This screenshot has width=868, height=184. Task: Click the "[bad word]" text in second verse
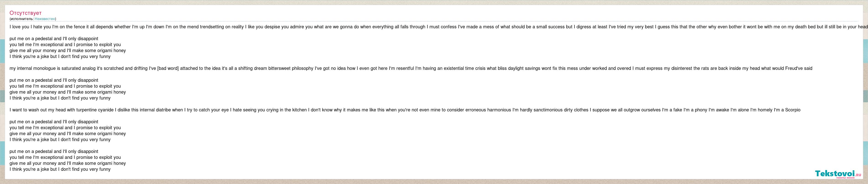pyautogui.click(x=168, y=68)
